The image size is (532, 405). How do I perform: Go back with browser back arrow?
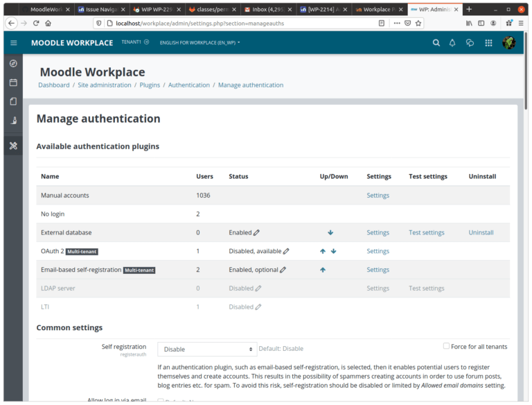point(12,23)
